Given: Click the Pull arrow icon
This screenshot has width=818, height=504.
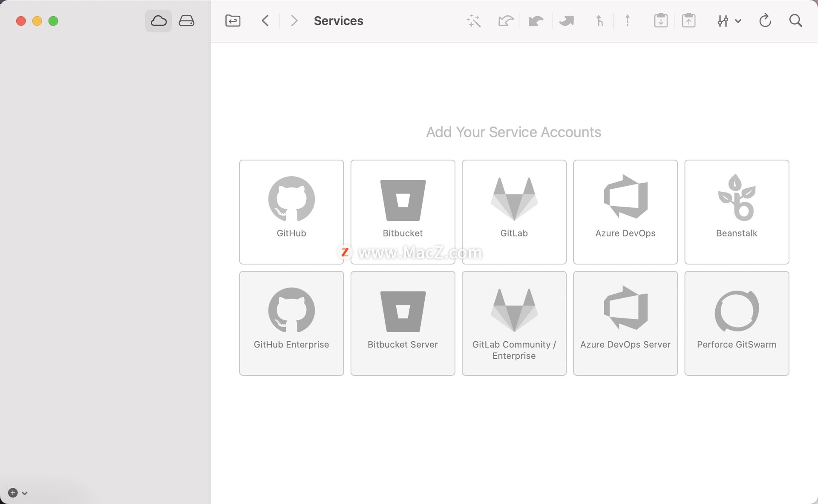Looking at the screenshot, I should point(536,20).
